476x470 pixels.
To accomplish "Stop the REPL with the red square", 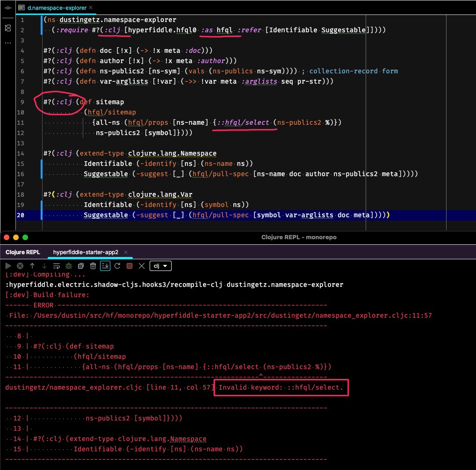I will pyautogui.click(x=130, y=266).
